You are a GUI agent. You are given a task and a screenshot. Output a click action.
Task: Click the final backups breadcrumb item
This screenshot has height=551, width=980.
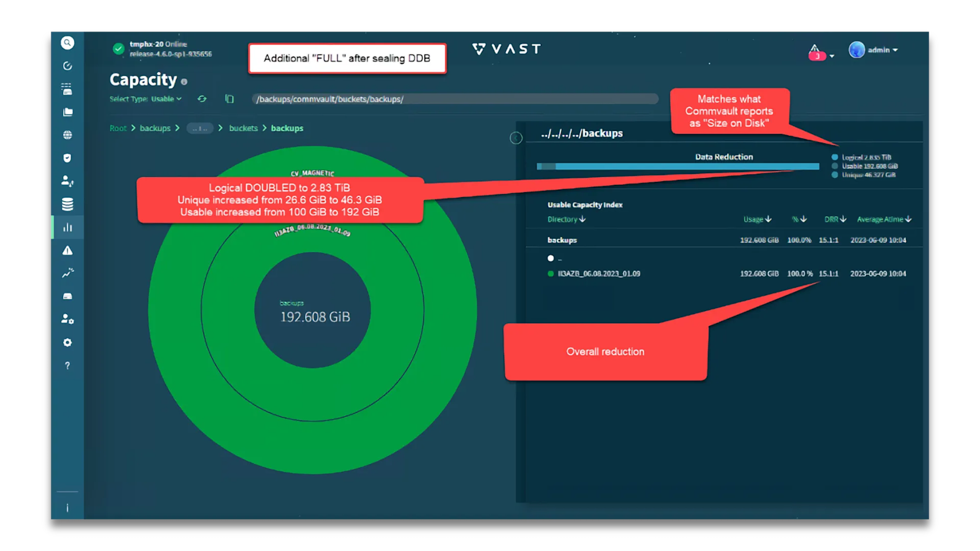pyautogui.click(x=287, y=128)
